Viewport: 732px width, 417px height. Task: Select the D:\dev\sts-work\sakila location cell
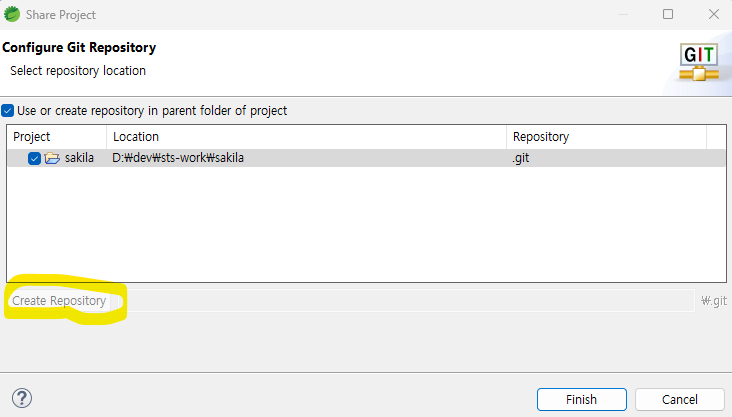pos(178,158)
